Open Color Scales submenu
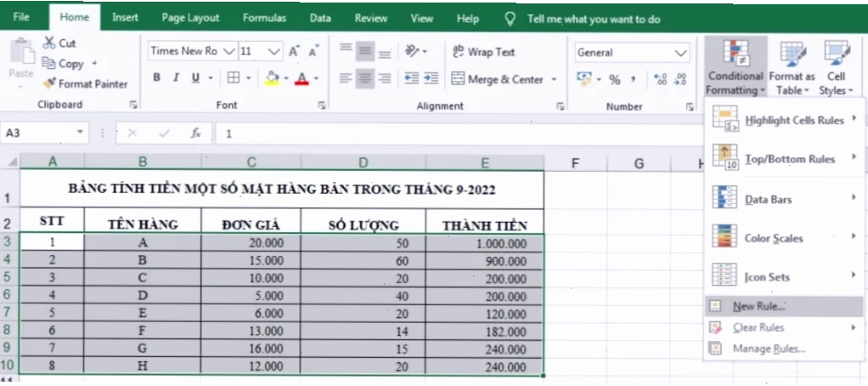Viewport: 868px width, 386px height. click(784, 237)
